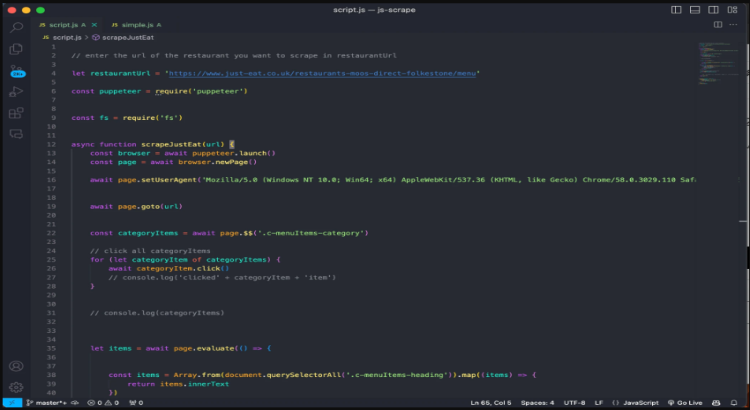Screen dimensions: 750x410
Task: Click 'page.evaluate' on line 35
Action: 203,348
